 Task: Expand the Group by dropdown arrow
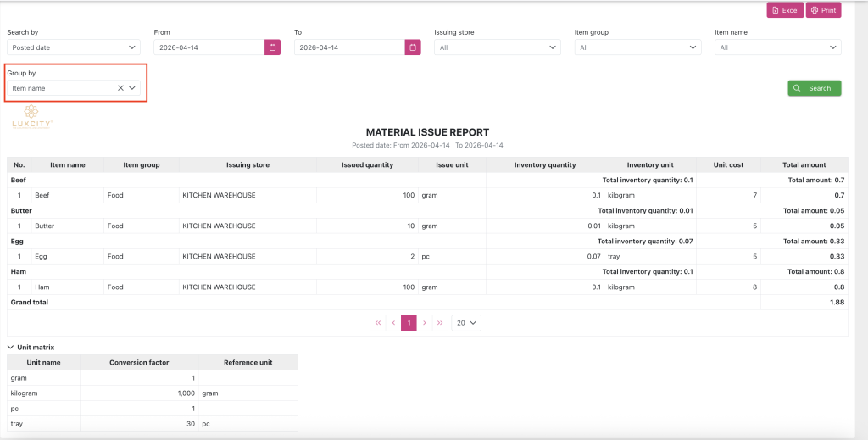coord(132,88)
